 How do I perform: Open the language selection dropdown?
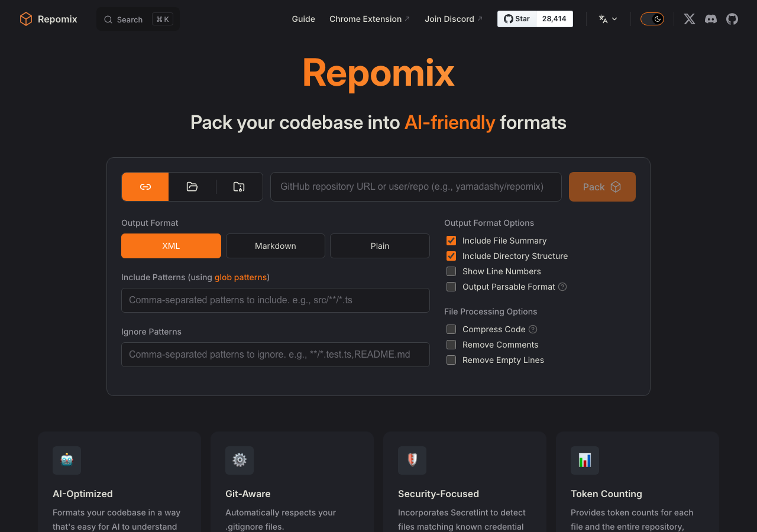pyautogui.click(x=608, y=19)
